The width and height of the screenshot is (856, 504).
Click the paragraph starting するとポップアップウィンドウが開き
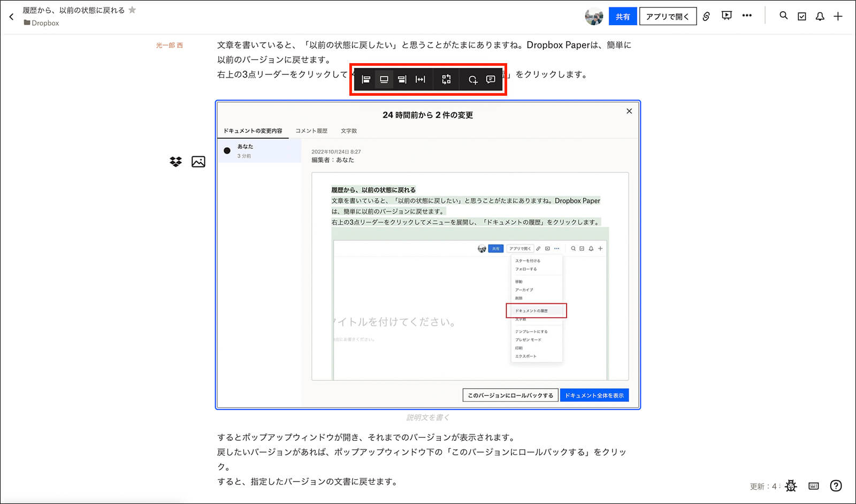click(x=367, y=438)
